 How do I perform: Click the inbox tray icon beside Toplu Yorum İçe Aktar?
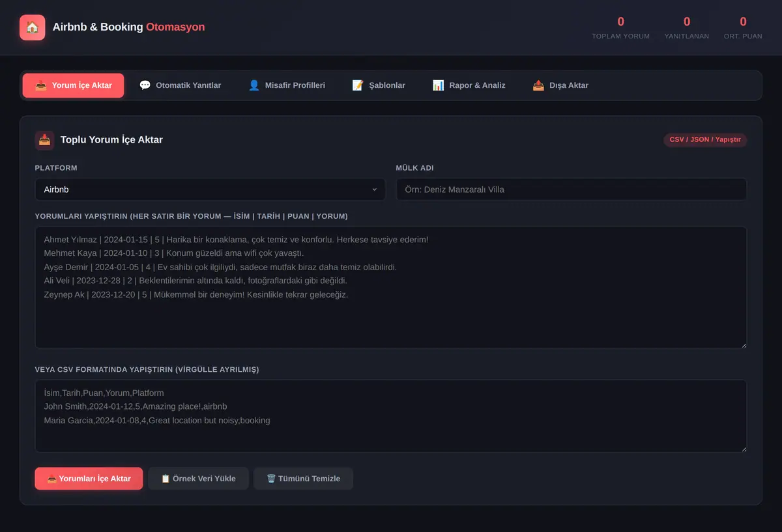[44, 140]
